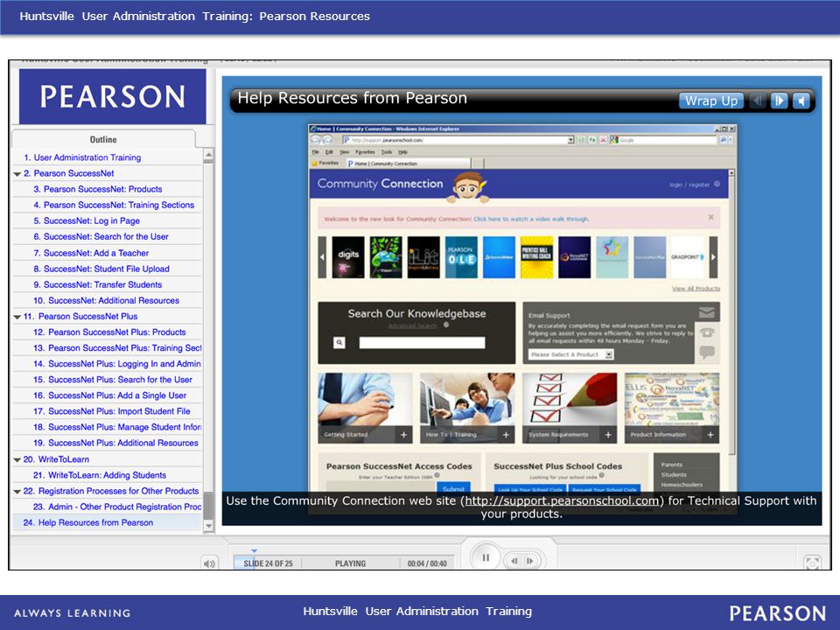
Task: Open the GradPoint product tile
Action: (688, 257)
